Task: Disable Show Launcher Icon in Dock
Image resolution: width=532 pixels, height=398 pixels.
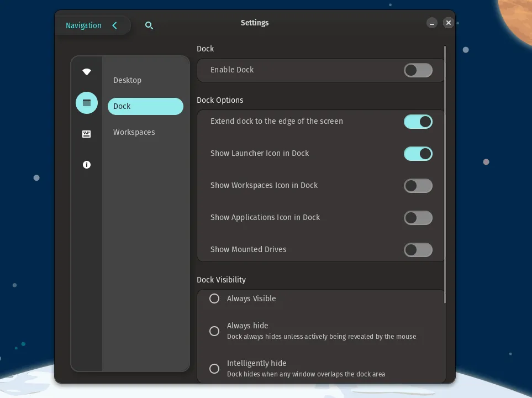Action: click(x=418, y=154)
